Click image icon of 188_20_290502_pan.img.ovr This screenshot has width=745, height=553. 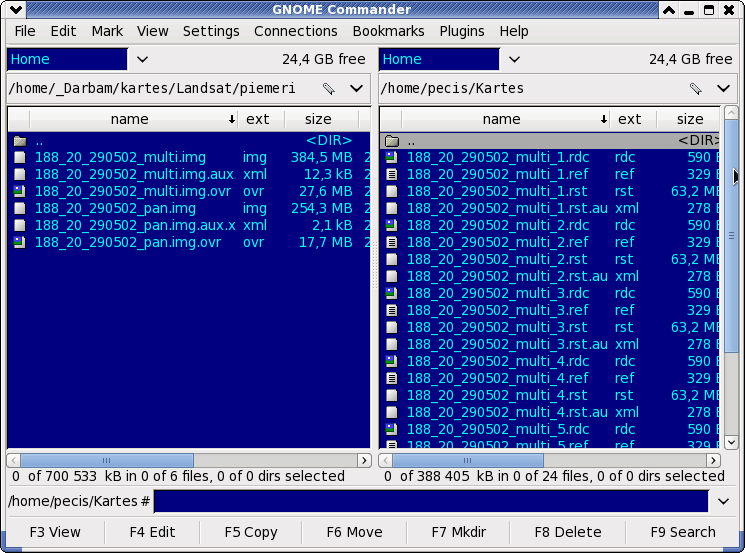tap(19, 242)
